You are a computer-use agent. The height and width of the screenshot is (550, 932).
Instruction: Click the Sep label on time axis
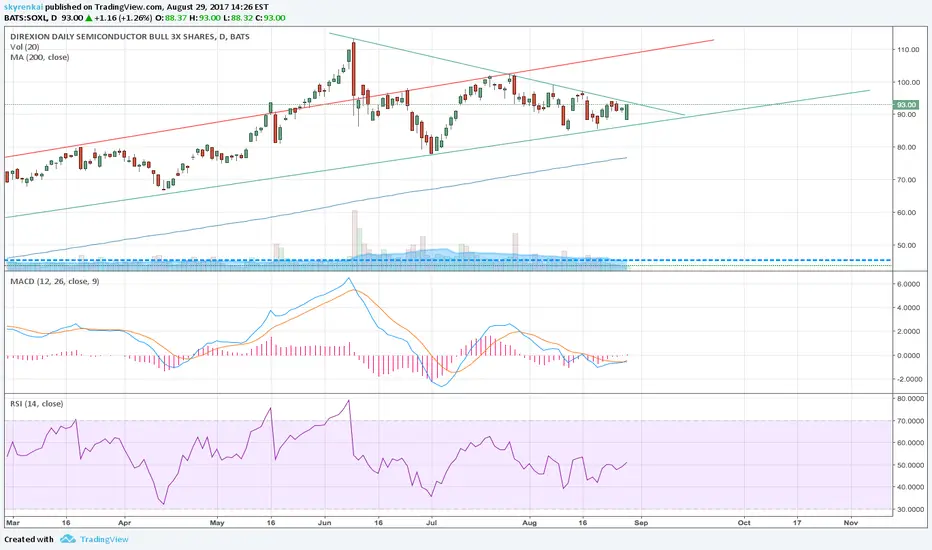641,523
